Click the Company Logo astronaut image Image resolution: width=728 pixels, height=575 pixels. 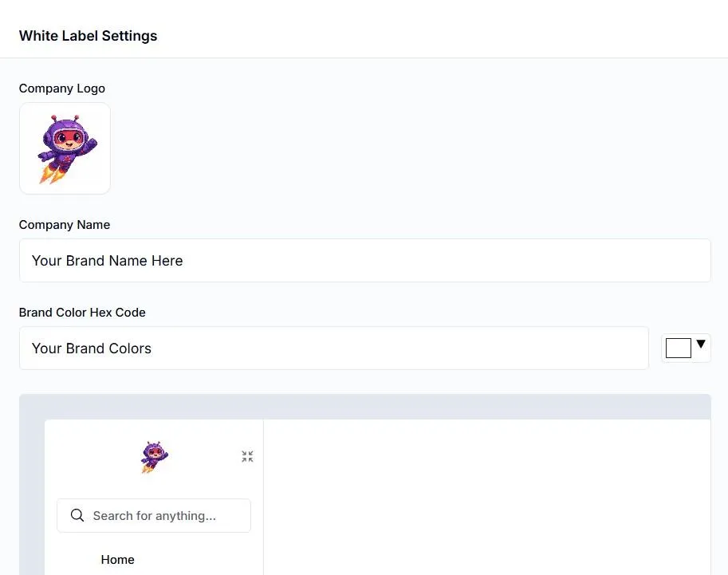pos(65,148)
